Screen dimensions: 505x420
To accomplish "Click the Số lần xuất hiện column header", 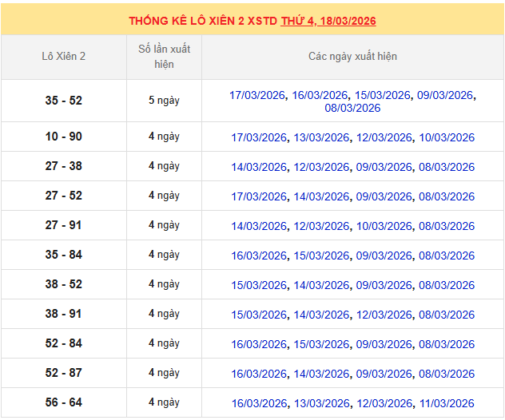I will 164,57.
